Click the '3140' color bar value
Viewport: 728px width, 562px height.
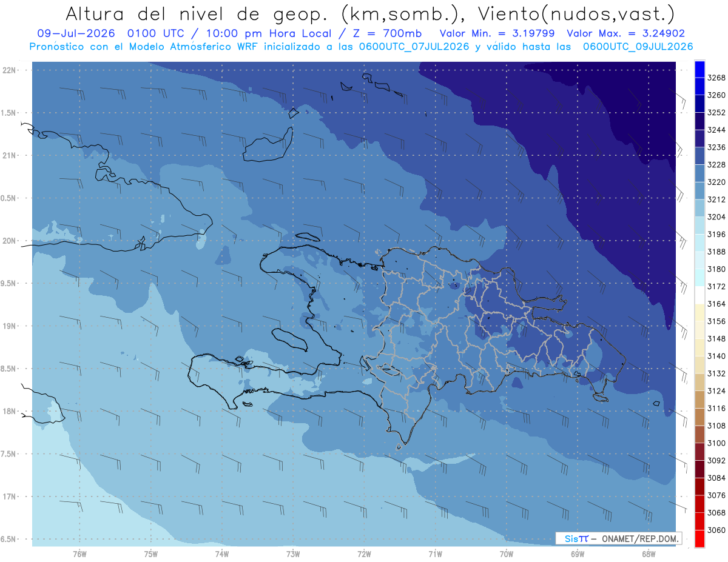(716, 356)
